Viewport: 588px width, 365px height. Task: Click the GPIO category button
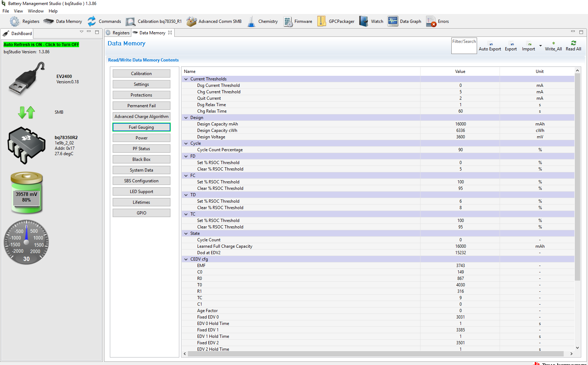(x=141, y=213)
